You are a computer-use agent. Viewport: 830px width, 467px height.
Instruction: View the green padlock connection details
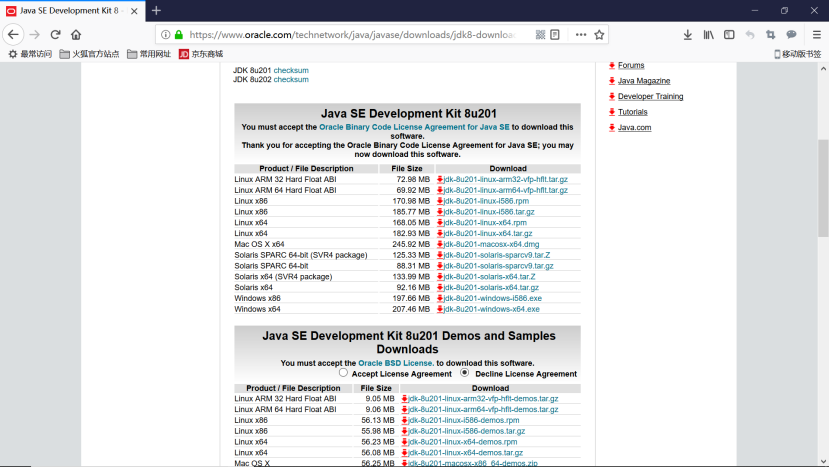pyautogui.click(x=179, y=35)
